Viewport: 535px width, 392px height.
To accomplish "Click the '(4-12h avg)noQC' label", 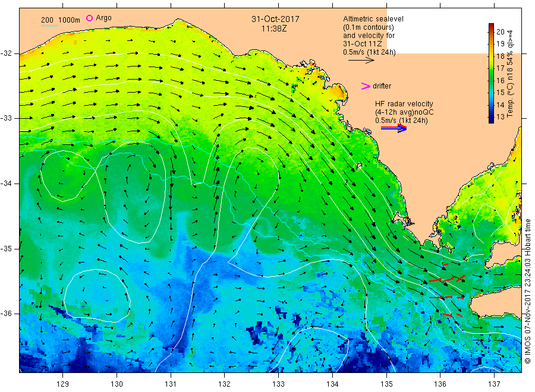I will click(x=404, y=112).
